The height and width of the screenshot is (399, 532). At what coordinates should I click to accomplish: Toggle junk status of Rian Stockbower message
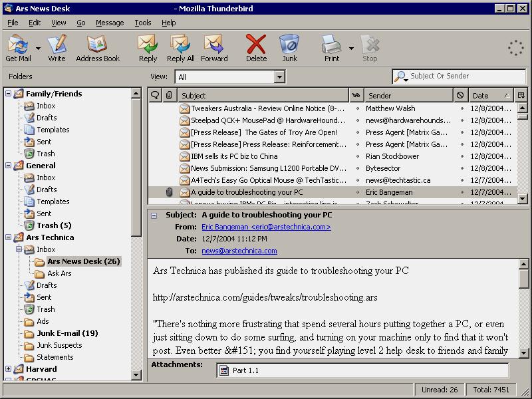(462, 156)
